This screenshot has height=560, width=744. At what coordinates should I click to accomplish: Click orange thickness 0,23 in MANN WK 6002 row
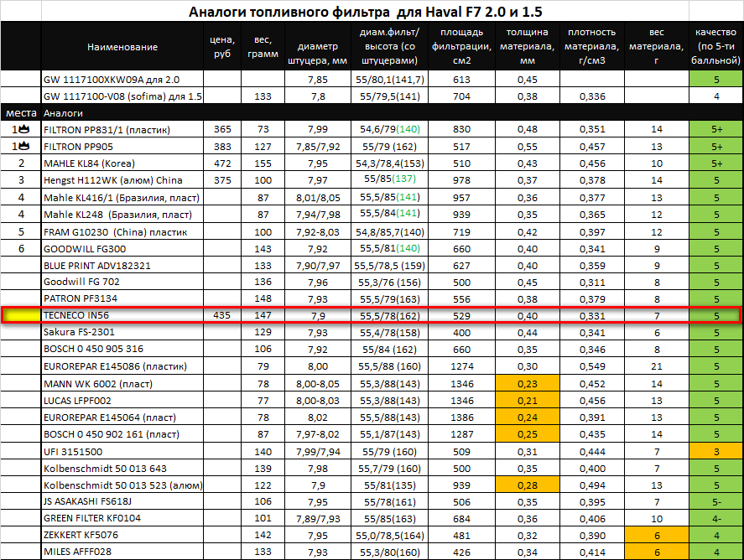[x=527, y=384]
